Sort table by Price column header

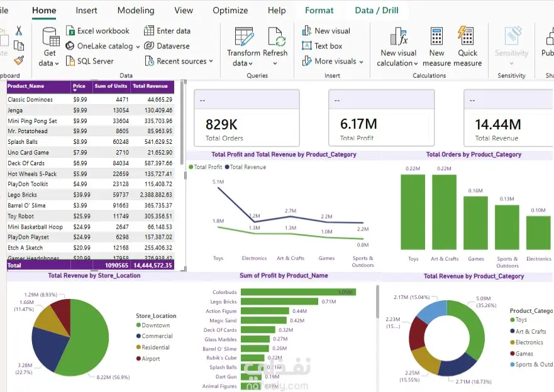pyautogui.click(x=79, y=85)
